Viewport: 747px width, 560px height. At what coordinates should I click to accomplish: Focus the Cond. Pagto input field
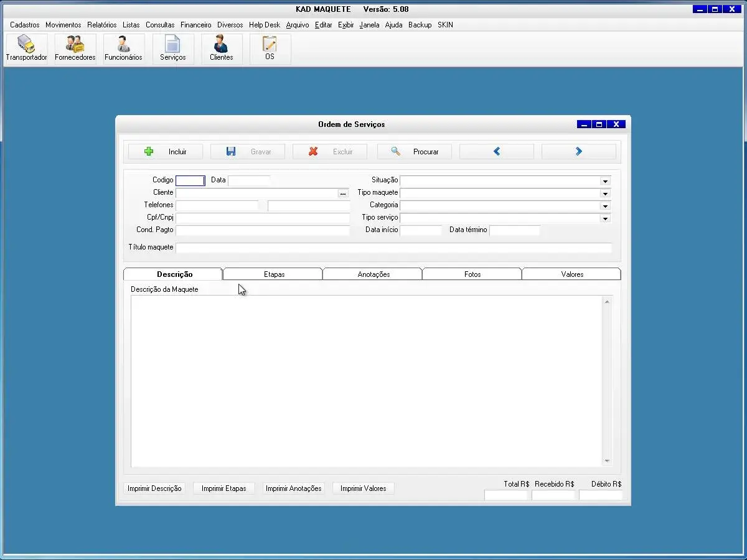point(263,230)
